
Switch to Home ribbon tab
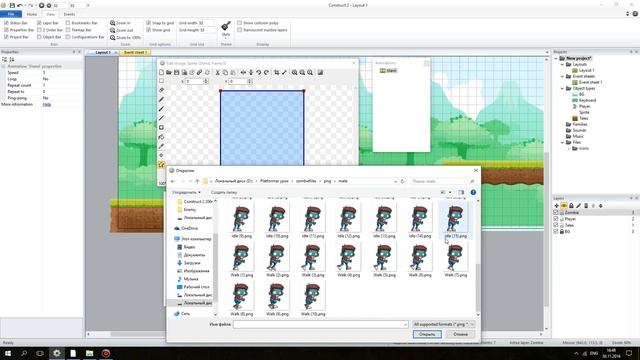point(31,14)
